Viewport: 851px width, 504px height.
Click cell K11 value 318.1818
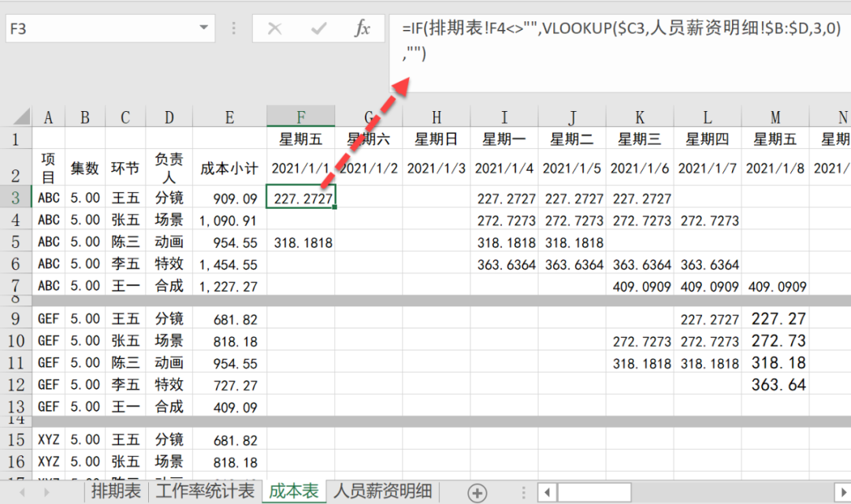click(640, 363)
